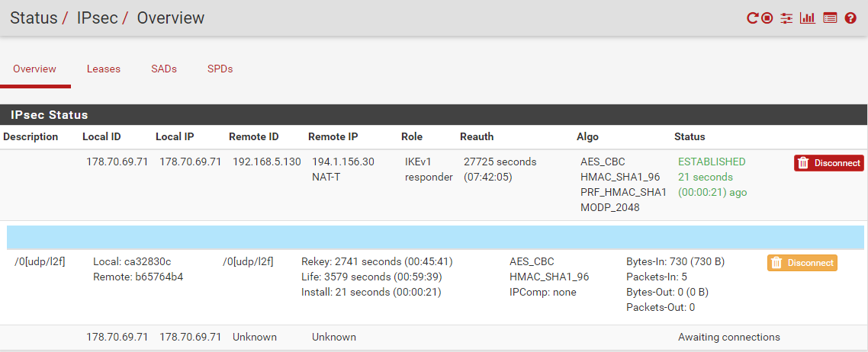The width and height of the screenshot is (868, 352).
Task: Click trash icon on orange Disconnect button
Action: coord(776,263)
